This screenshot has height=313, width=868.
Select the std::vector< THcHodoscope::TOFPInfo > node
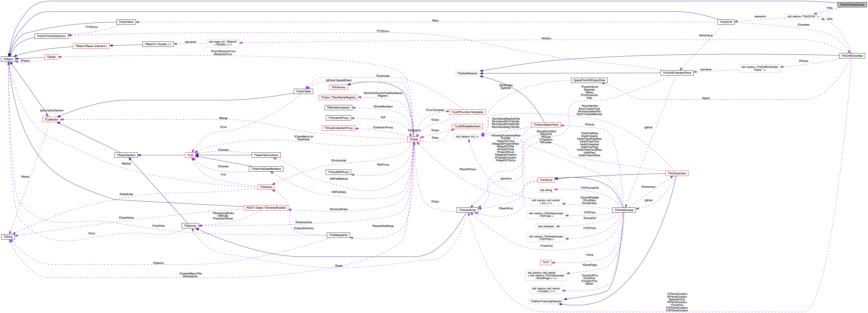(x=546, y=238)
